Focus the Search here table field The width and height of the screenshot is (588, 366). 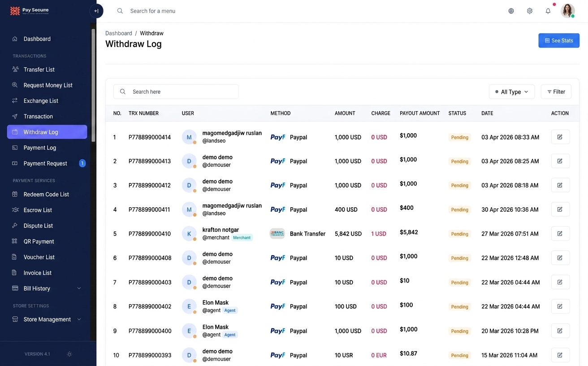click(176, 91)
